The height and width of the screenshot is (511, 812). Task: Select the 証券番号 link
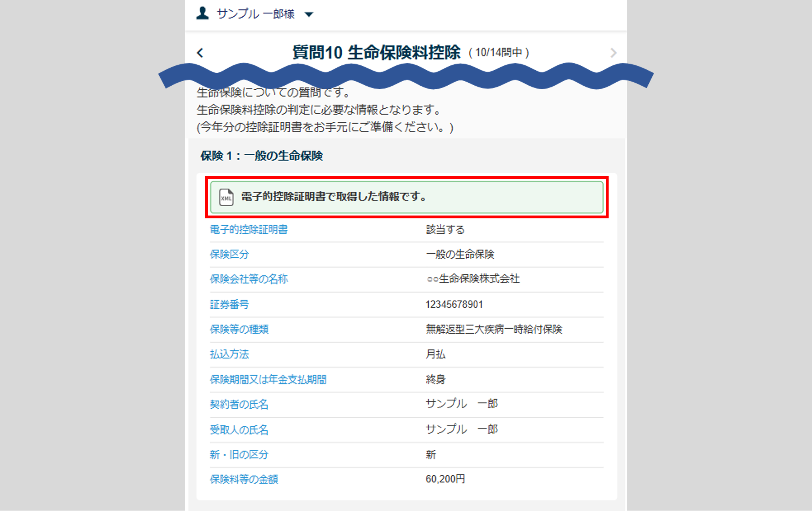click(x=229, y=304)
